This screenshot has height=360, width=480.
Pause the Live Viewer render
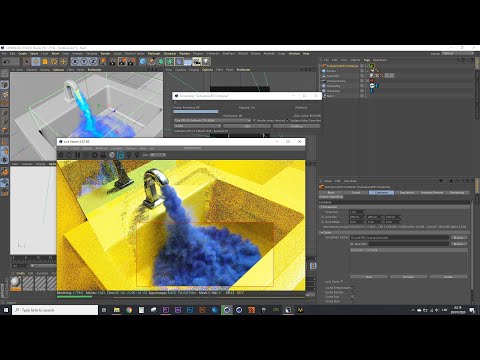tap(78, 155)
